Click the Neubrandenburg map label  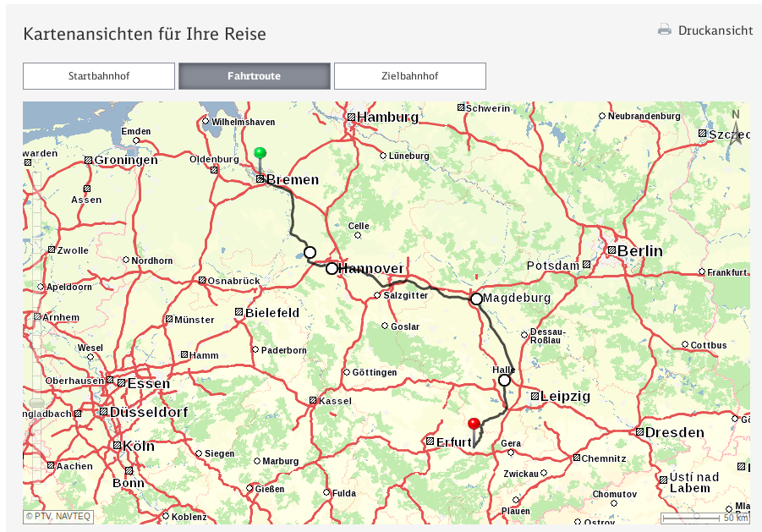pos(644,116)
